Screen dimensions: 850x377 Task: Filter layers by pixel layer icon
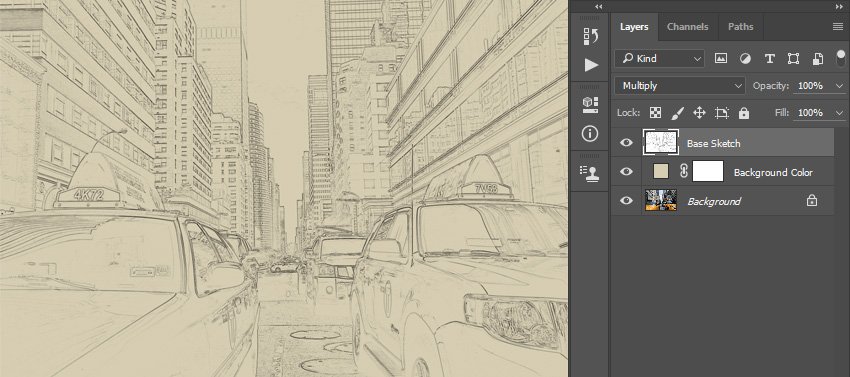720,59
